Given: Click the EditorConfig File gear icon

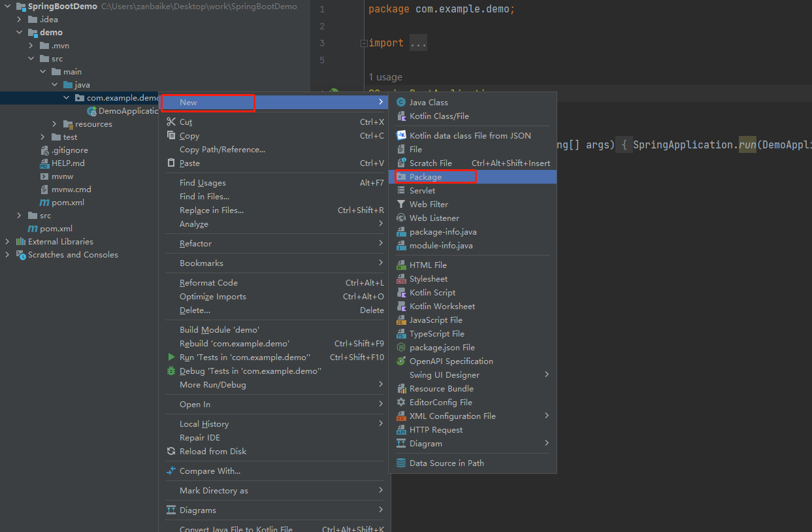Looking at the screenshot, I should 401,403.
